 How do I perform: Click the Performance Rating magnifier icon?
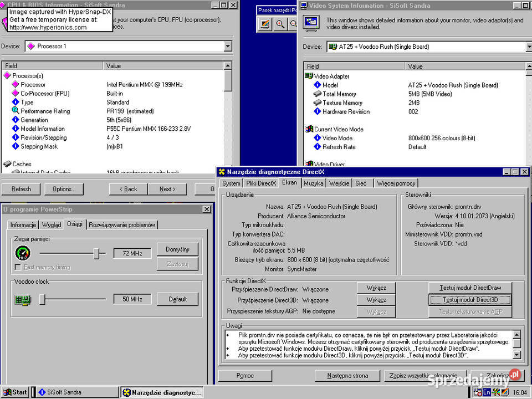(16, 110)
